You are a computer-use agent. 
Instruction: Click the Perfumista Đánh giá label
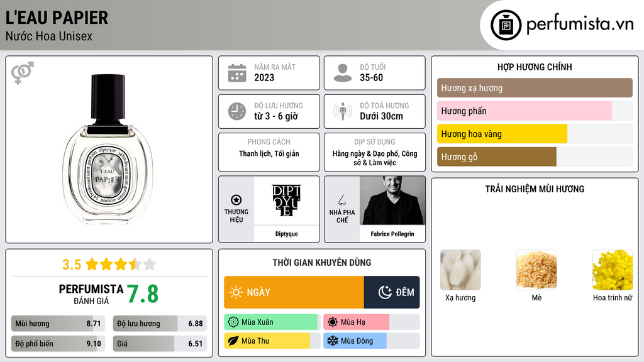[x=91, y=294]
